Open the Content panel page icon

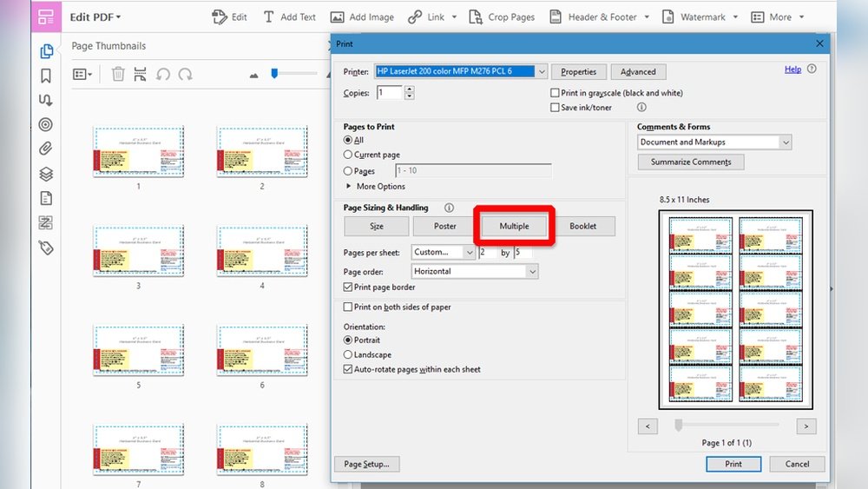pyautogui.click(x=46, y=198)
